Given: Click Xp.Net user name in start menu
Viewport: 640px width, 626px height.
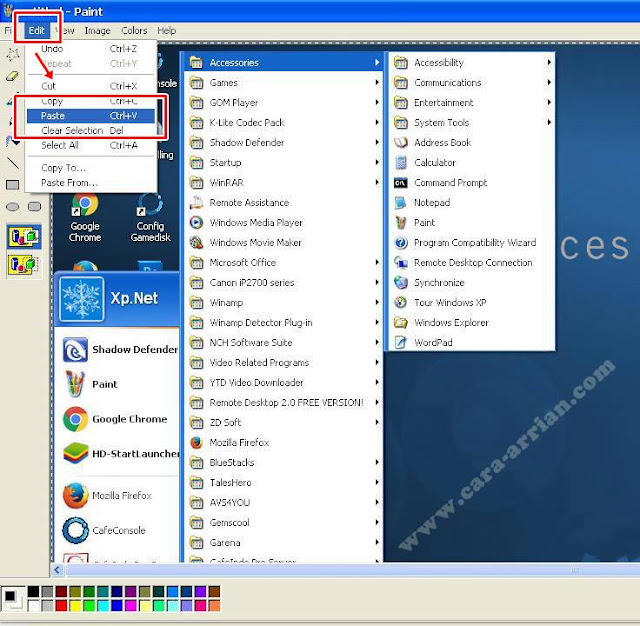Looking at the screenshot, I should coord(134,298).
